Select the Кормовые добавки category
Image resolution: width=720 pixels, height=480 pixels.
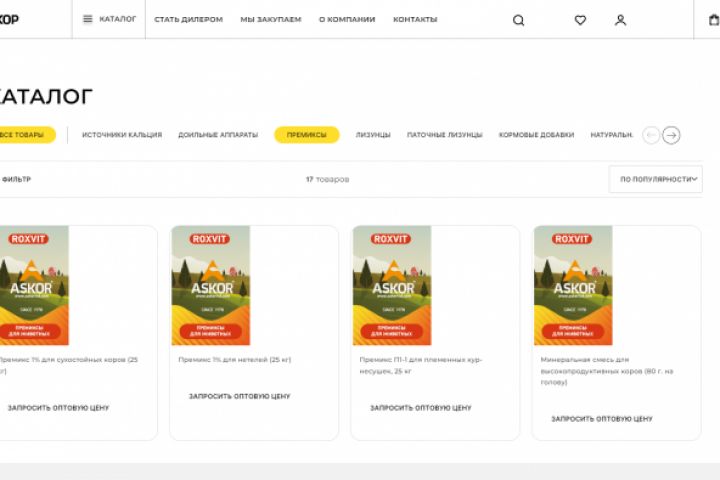[x=536, y=135]
